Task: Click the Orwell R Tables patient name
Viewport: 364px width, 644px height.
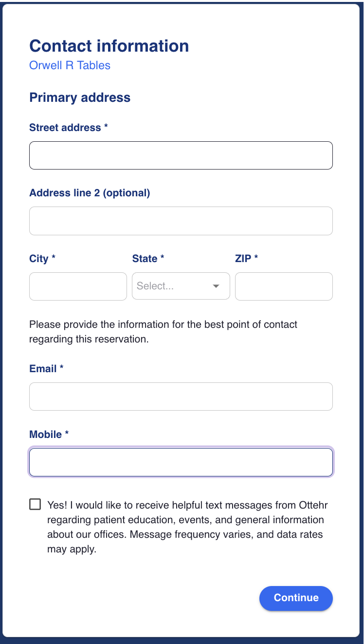Action: [70, 65]
